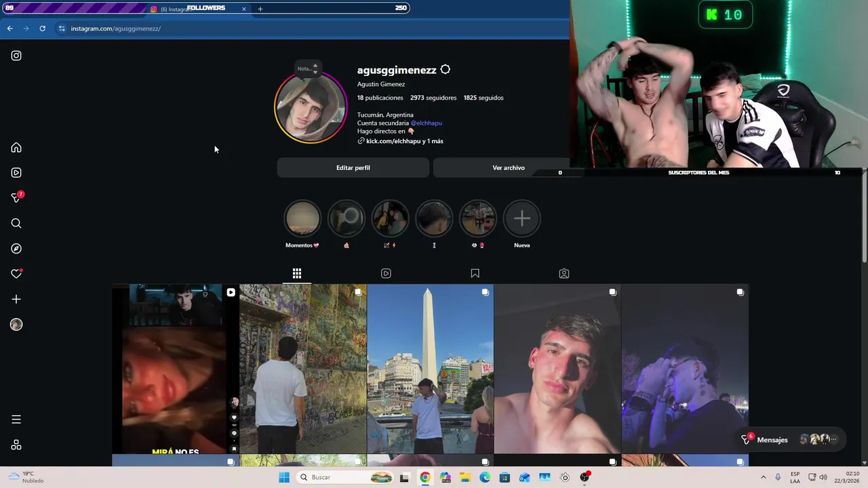
Task: View site information icon in address bar
Action: (62, 28)
